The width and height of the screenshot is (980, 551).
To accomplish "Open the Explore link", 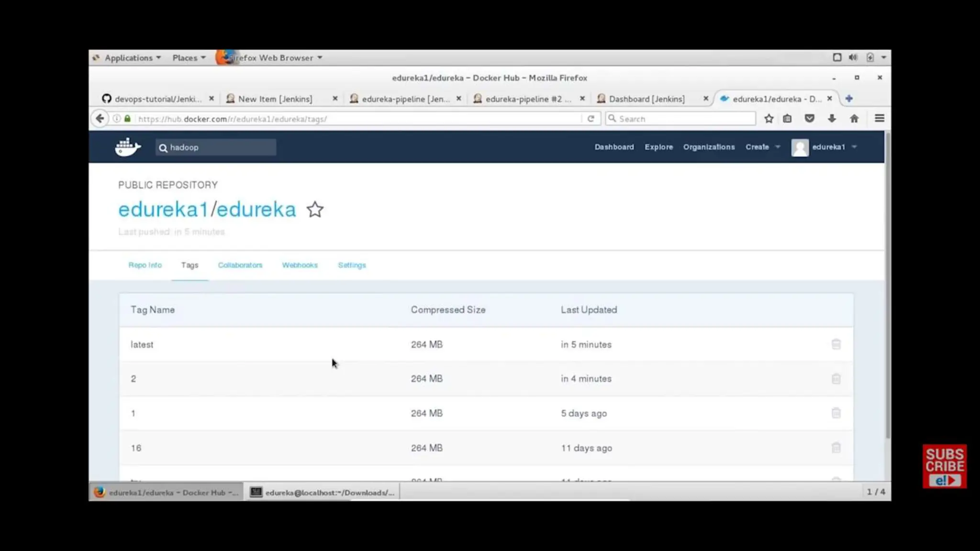I will 658,147.
